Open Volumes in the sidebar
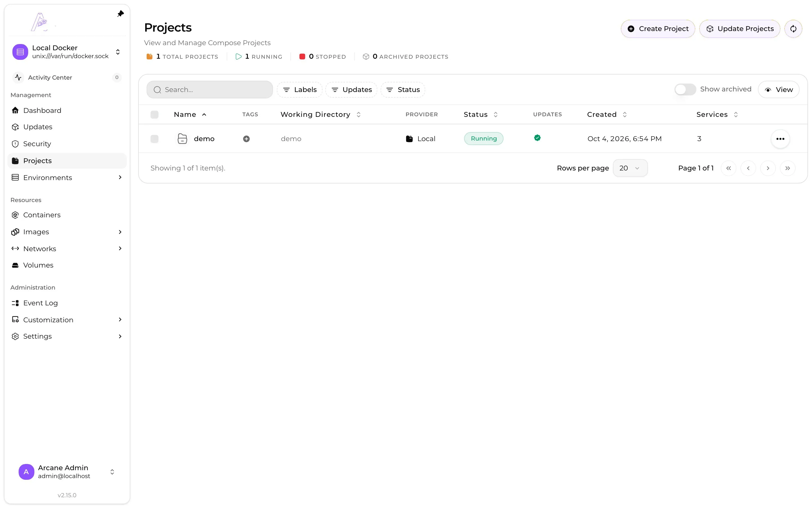The image size is (812, 508). [x=67, y=265]
